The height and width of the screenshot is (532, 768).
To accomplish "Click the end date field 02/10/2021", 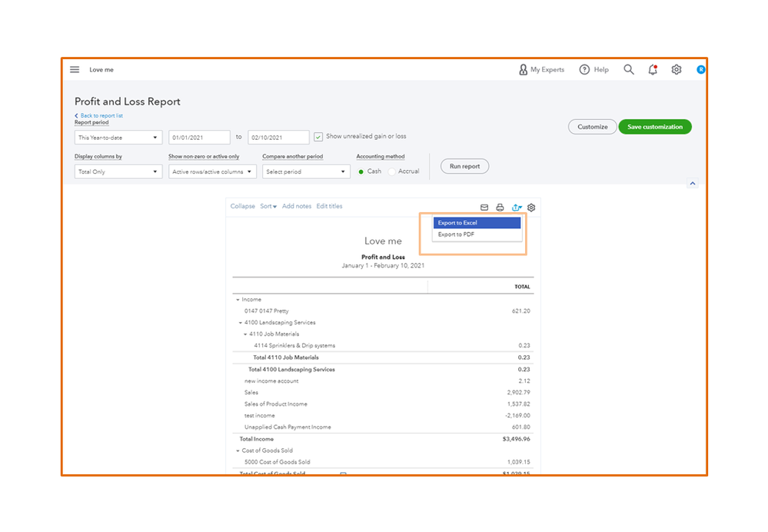I will 279,137.
